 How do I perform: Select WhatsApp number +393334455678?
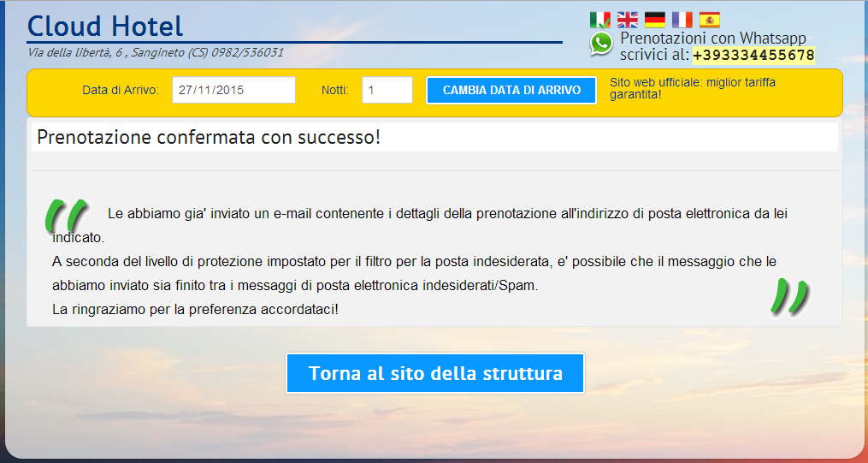tap(753, 55)
